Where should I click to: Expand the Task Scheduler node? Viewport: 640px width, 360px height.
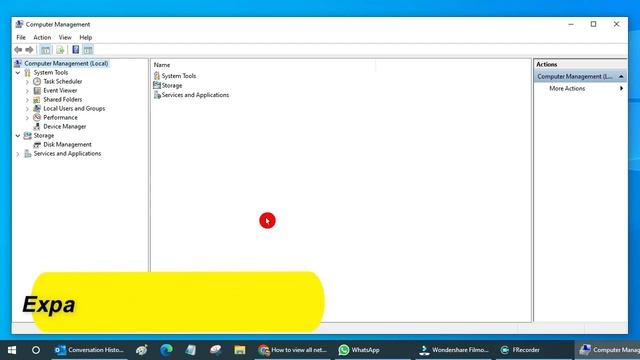coord(27,82)
